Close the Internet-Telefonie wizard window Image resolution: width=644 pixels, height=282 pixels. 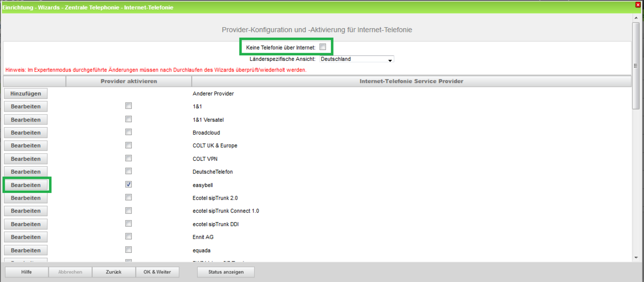(638, 5)
